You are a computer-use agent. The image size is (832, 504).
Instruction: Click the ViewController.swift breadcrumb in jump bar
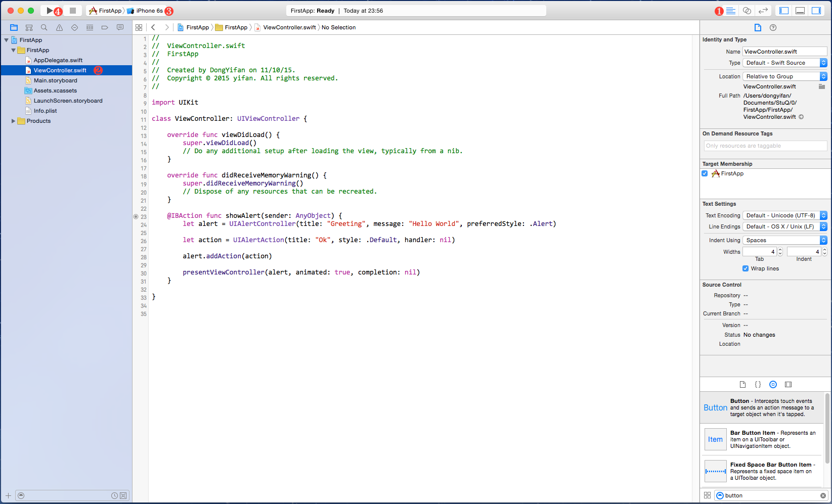[289, 27]
